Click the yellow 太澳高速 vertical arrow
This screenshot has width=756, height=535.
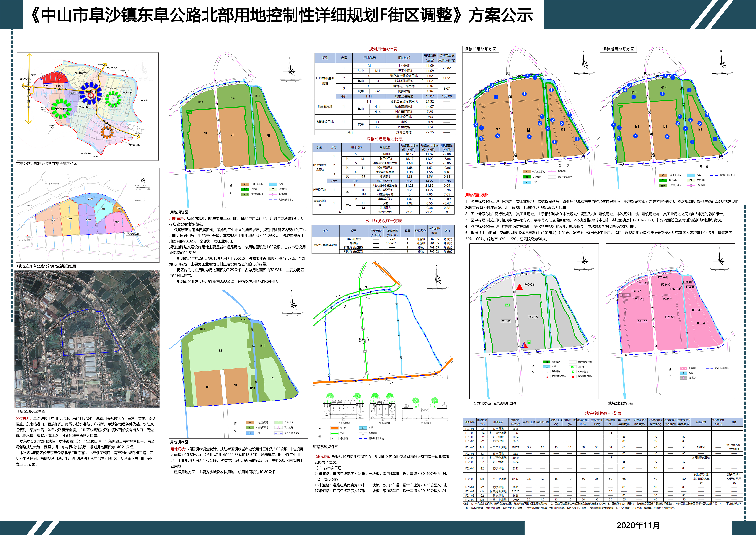pos(29,88)
